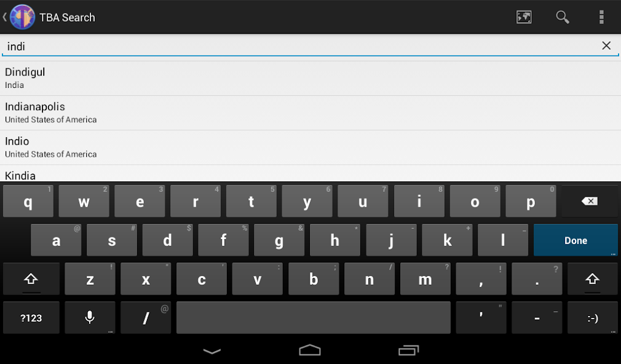Screen dimensions: 621x364
Task: Open recent apps navigation button
Action: (x=408, y=350)
